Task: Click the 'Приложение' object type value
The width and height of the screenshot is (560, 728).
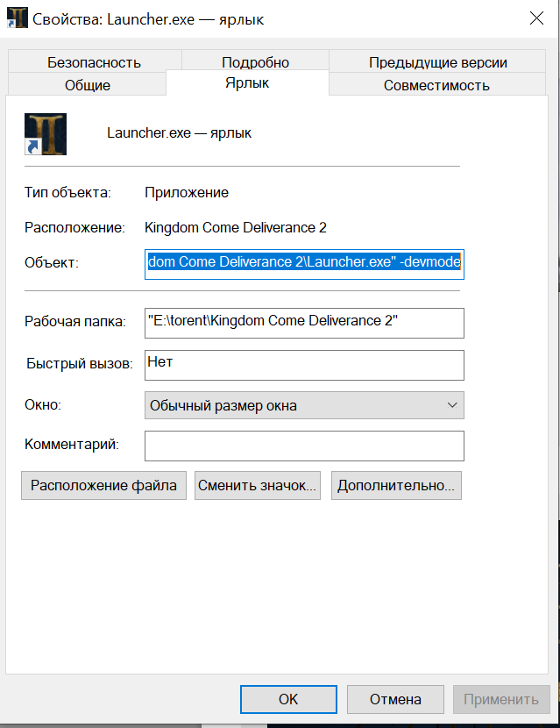Action: click(187, 193)
